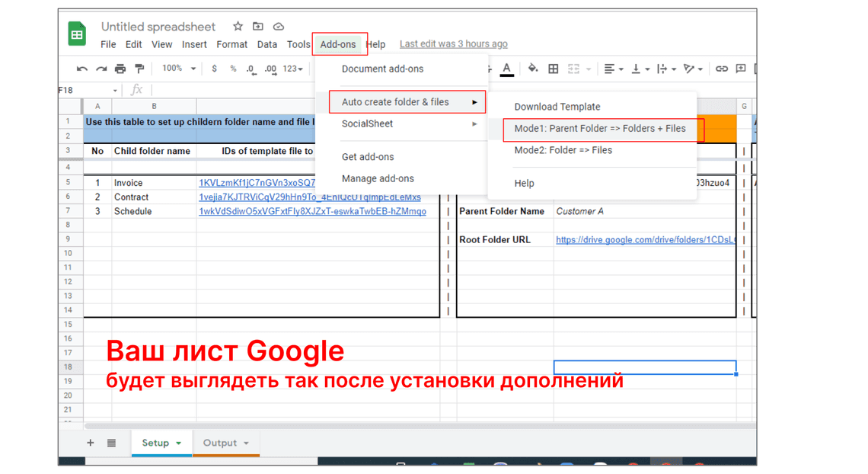Open the horizontal align dropdown
868x474 pixels.
click(x=611, y=69)
